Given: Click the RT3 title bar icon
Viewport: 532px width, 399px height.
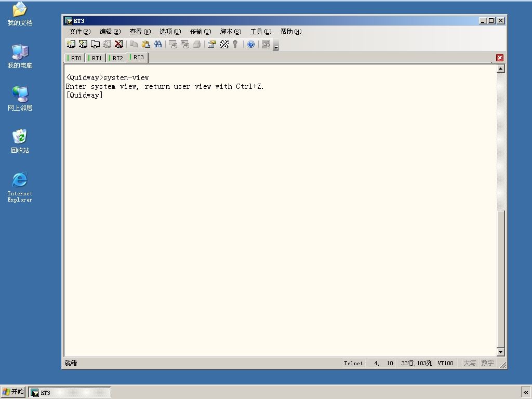Looking at the screenshot, I should click(x=68, y=21).
